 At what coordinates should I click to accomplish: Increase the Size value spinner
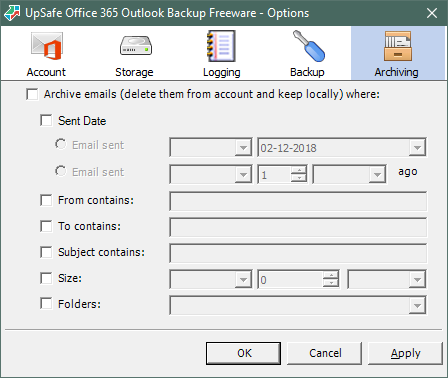tap(331, 275)
